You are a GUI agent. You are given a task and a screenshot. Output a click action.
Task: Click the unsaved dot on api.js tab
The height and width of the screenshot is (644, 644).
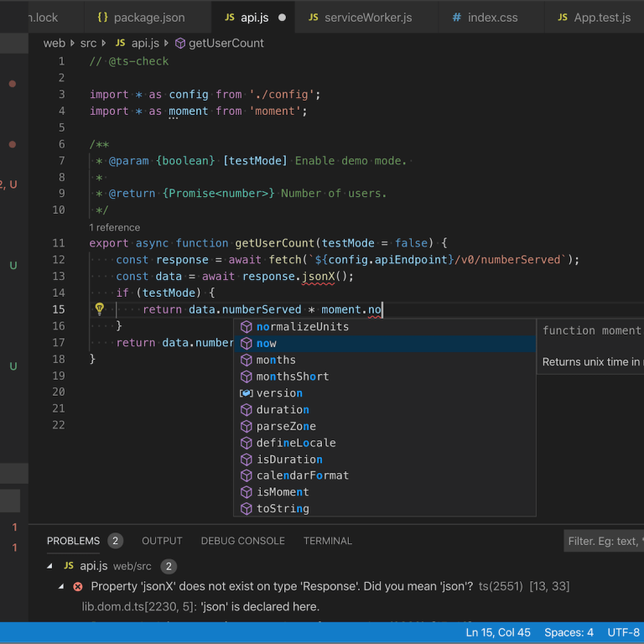tap(282, 17)
